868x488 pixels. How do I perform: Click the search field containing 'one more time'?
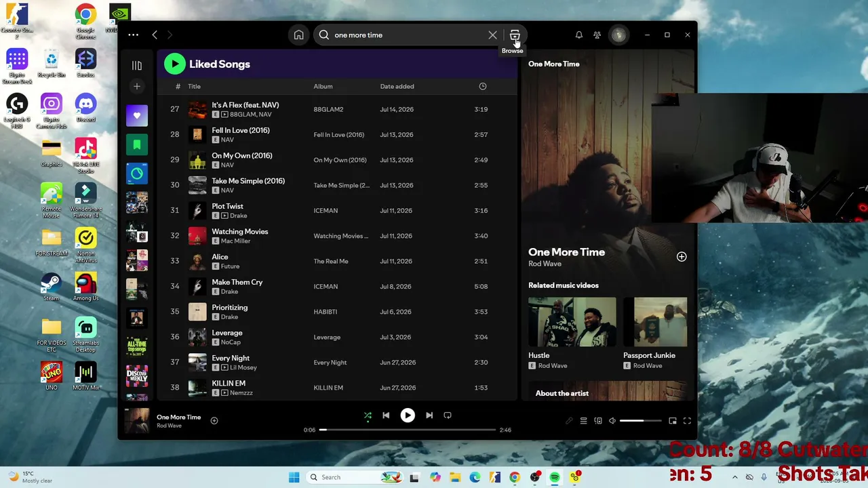tap(406, 35)
